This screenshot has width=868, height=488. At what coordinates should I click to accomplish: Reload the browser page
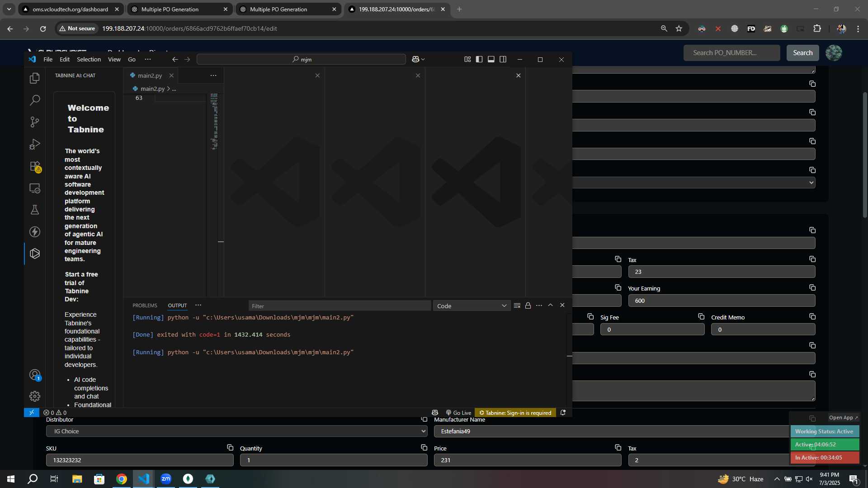(x=43, y=28)
